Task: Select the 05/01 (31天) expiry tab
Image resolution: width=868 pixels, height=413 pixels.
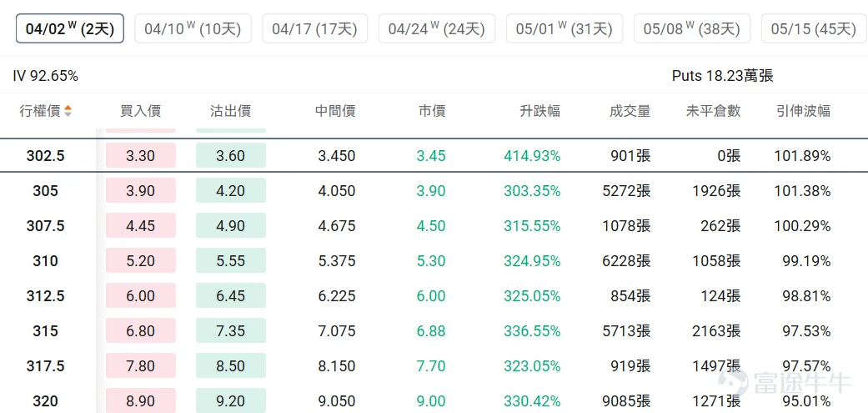Action: tap(564, 28)
